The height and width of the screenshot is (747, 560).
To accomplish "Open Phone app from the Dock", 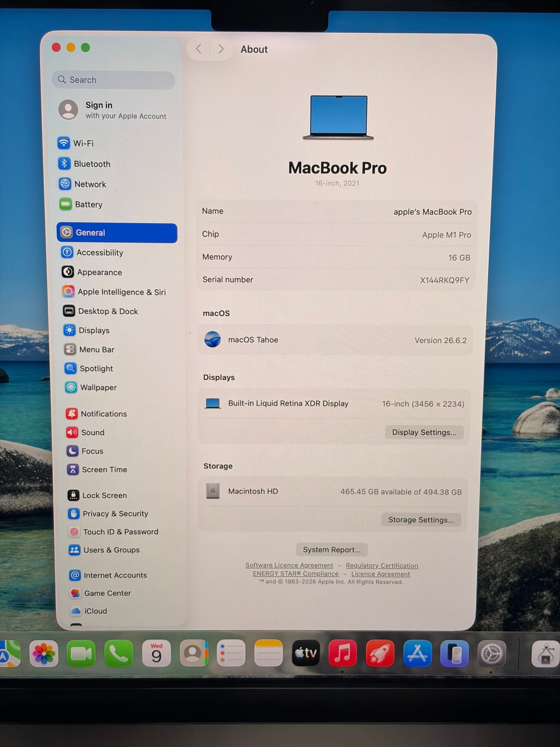I will [119, 653].
